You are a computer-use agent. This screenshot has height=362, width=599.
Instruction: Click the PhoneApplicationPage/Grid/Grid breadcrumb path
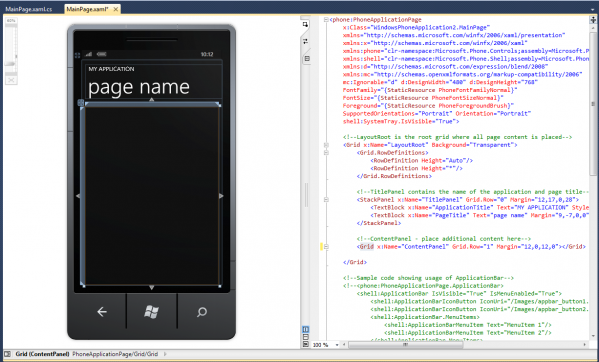tap(115, 354)
